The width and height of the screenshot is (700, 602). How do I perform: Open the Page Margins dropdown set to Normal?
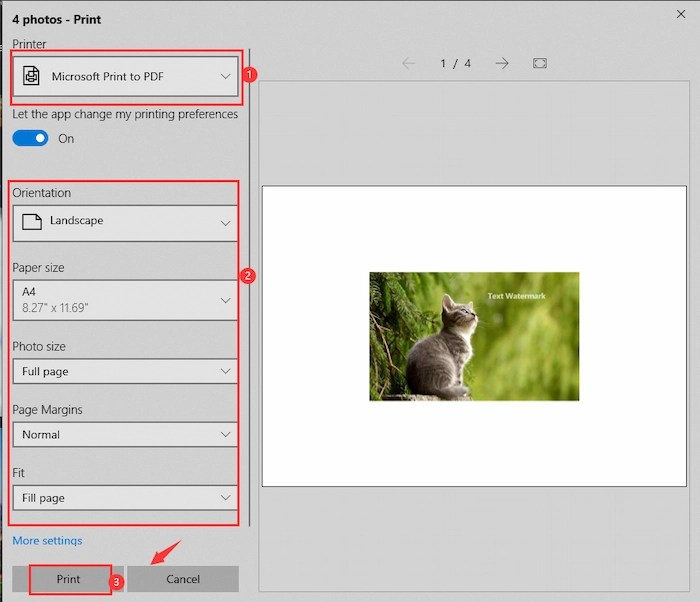[x=125, y=435]
